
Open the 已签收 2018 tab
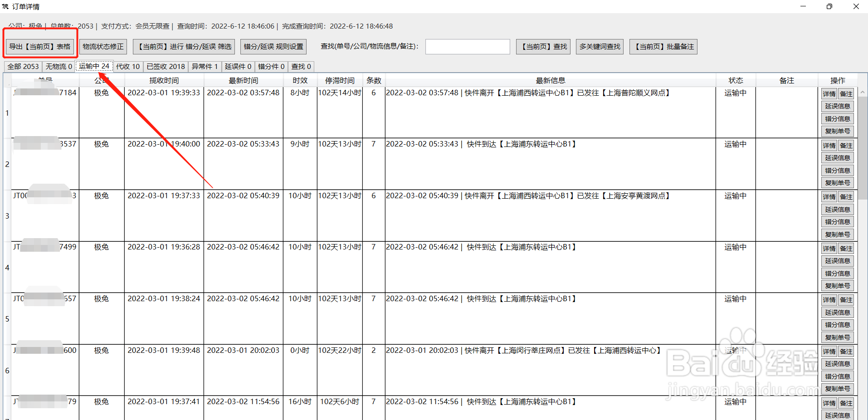[166, 67]
